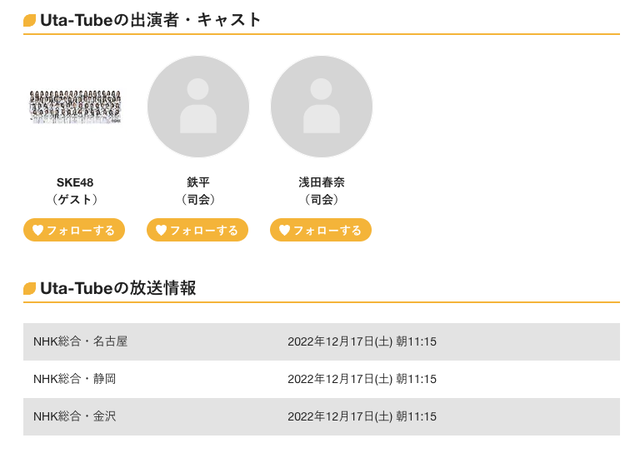Click the Uta-Tubeの出演者・キャスト heading
Screen dimensions: 640x453
[150, 20]
